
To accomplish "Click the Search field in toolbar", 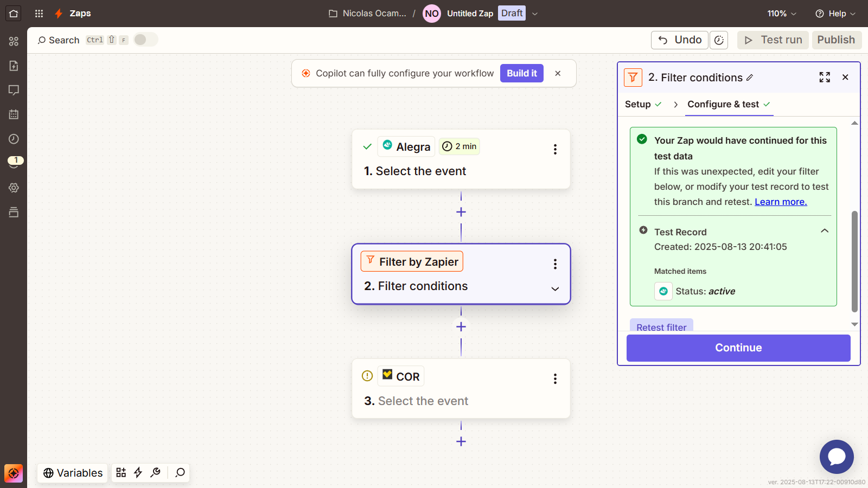I will [59, 40].
